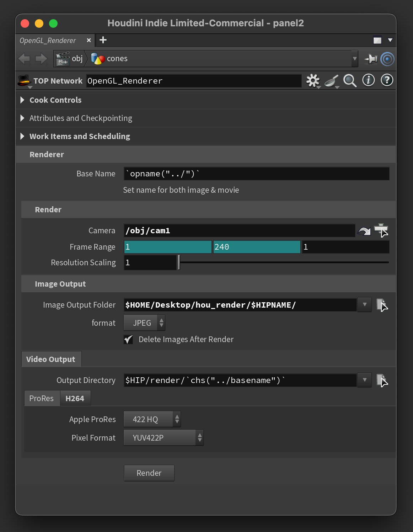The width and height of the screenshot is (413, 532).
Task: Open the camera operator chooser icon
Action: pyautogui.click(x=381, y=230)
